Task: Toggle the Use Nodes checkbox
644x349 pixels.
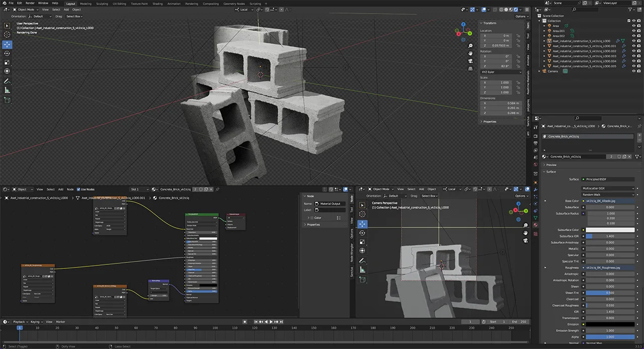Action: pos(78,189)
